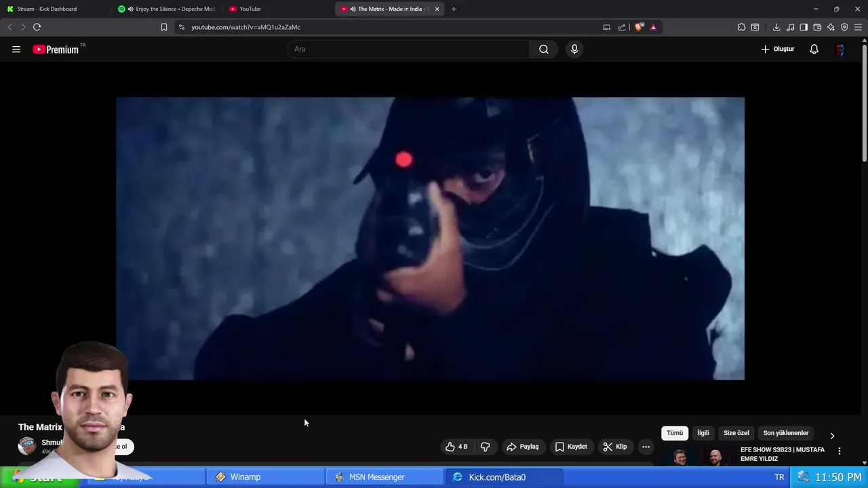Open a new browser tab
Image resolution: width=868 pixels, height=488 pixels.
pos(454,9)
